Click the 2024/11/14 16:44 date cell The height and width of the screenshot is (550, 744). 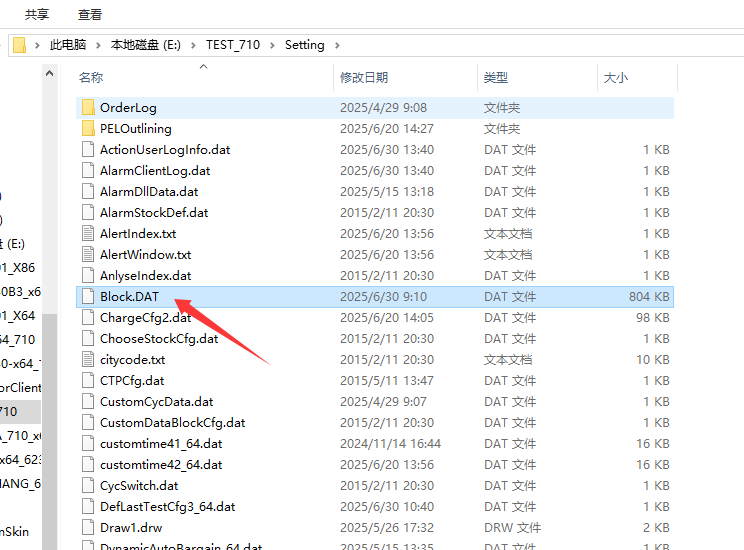point(391,444)
